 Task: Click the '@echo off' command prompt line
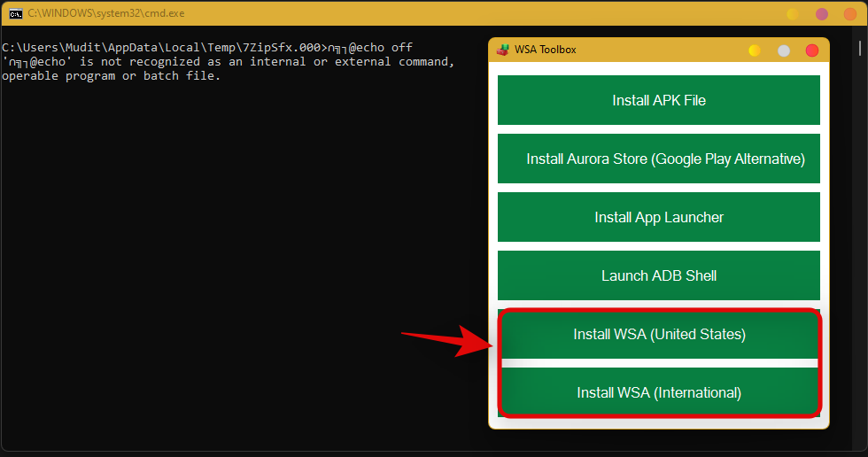207,47
